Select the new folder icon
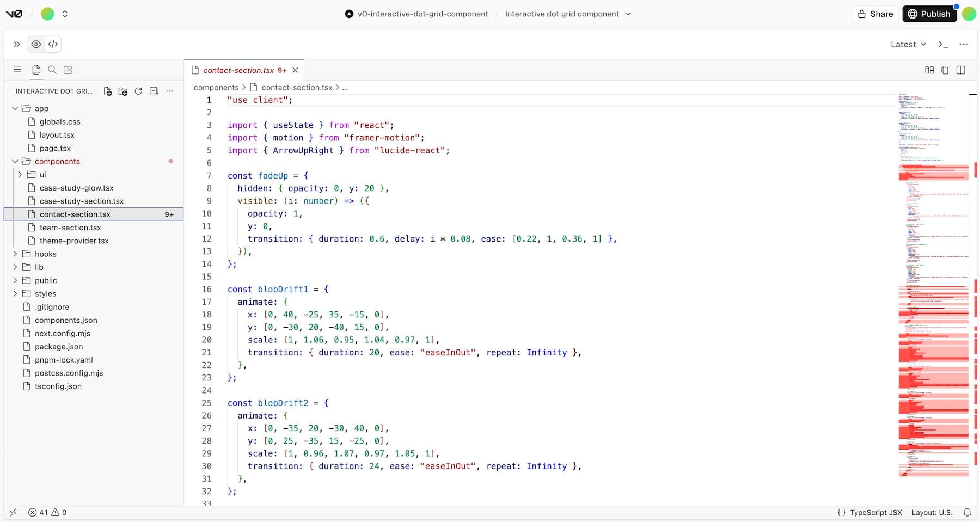The height and width of the screenshot is (522, 980). pyautogui.click(x=123, y=91)
